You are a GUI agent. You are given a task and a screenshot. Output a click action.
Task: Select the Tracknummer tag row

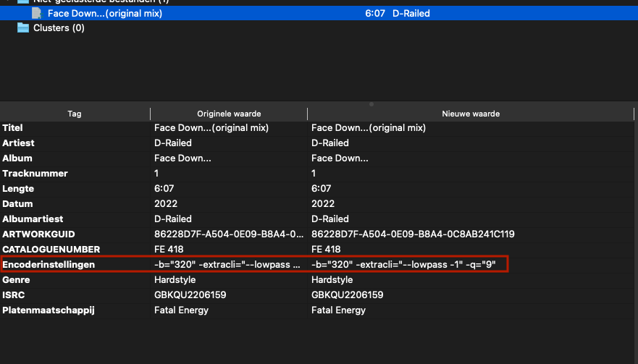pos(35,174)
